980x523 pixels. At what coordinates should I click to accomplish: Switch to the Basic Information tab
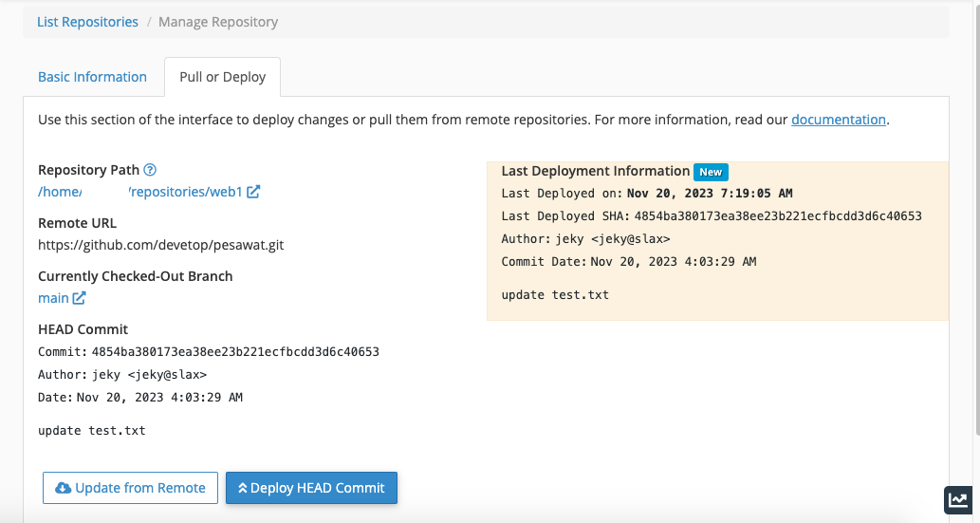point(92,77)
